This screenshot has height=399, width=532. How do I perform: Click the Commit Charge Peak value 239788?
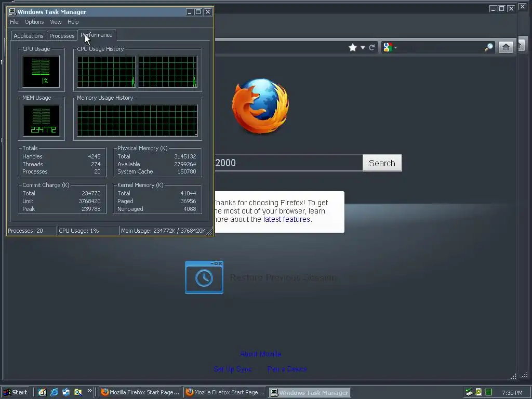(91, 209)
